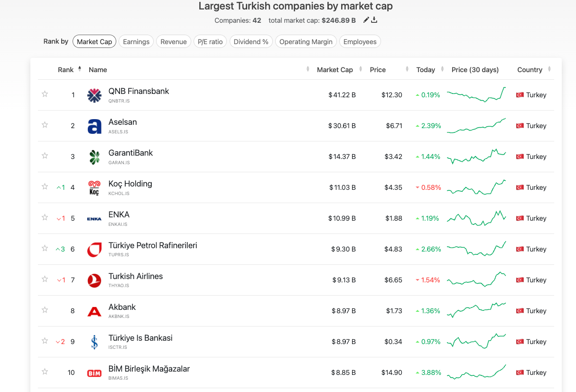Screen dimensions: 576x392
Task: Select the Market Cap ranking tab
Action: [94, 42]
